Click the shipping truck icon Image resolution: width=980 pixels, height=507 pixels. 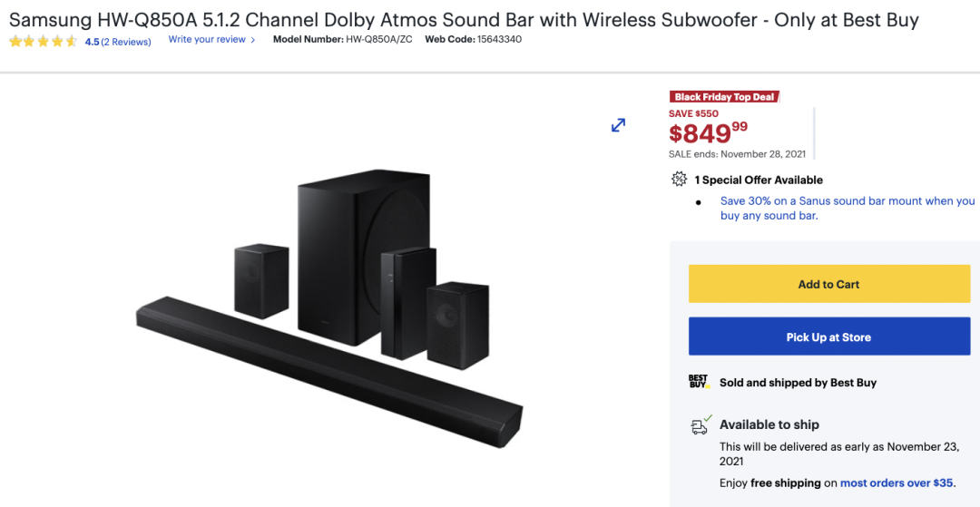(x=700, y=424)
